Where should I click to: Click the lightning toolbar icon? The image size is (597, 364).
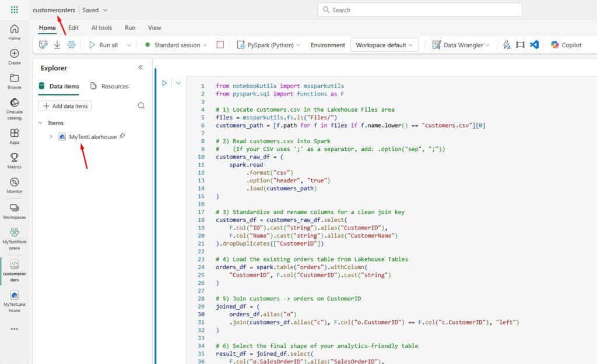point(507,45)
